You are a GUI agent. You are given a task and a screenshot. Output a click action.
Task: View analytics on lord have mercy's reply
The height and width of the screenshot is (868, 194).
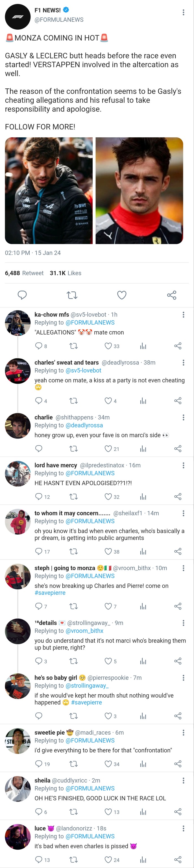(x=143, y=497)
